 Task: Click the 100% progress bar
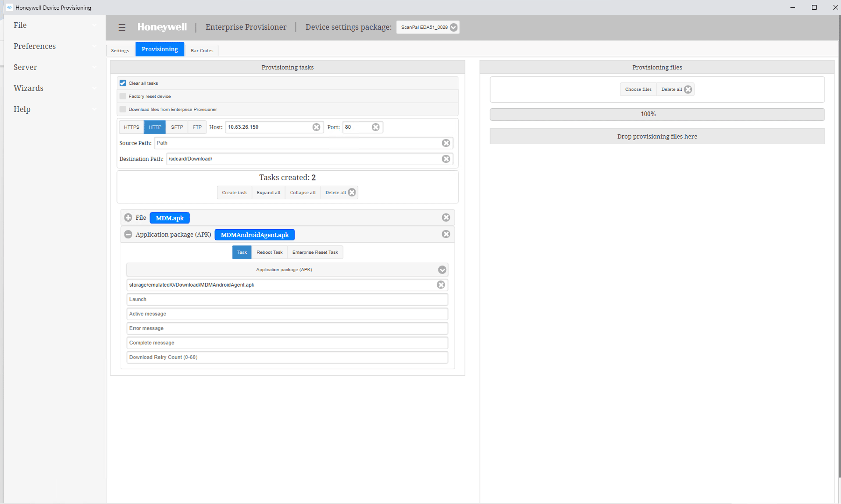(657, 114)
